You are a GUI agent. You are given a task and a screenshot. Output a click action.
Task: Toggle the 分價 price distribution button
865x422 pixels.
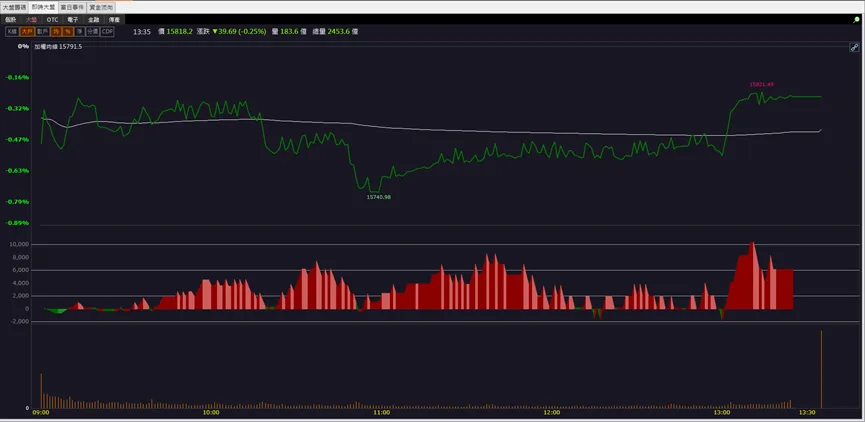coord(93,31)
